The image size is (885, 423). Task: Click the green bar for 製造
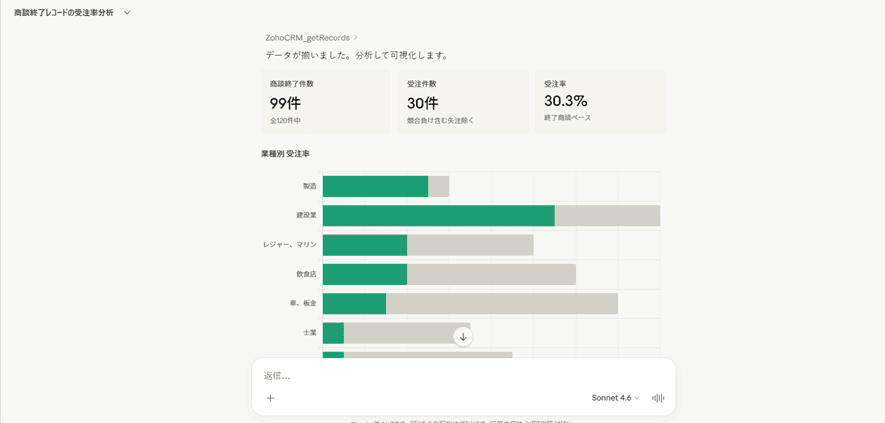375,187
